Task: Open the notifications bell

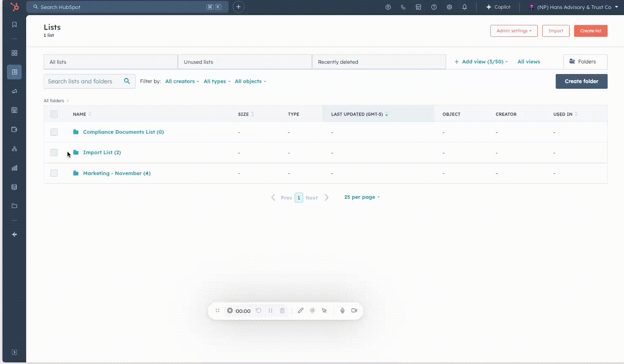Action: tap(465, 7)
